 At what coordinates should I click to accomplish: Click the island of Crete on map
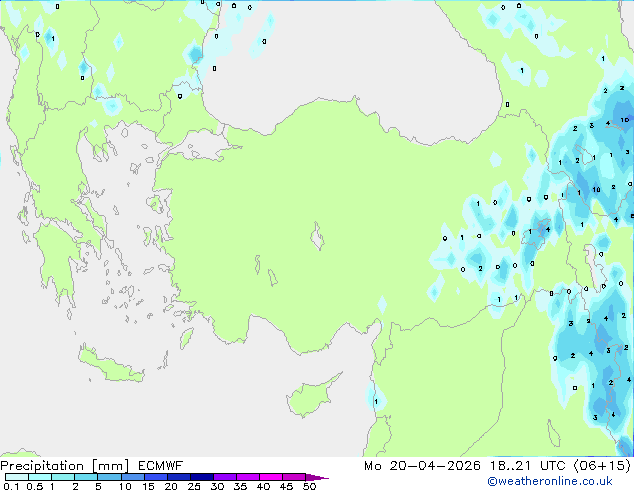[x=110, y=365]
